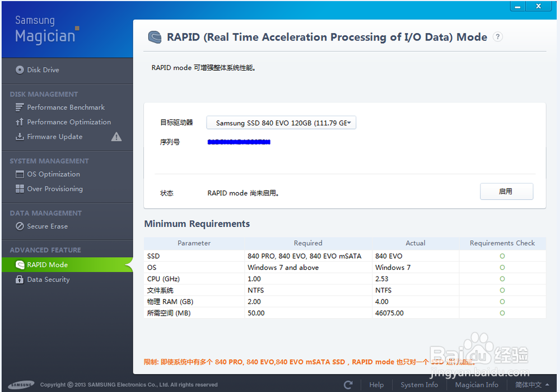Open the 简体中文 language selector
The height and width of the screenshot is (392, 560).
[532, 385]
